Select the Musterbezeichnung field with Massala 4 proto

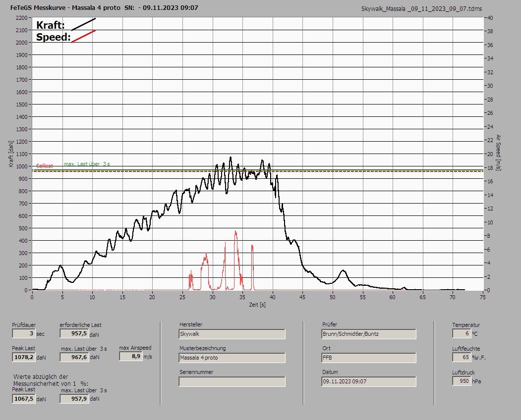(x=232, y=358)
